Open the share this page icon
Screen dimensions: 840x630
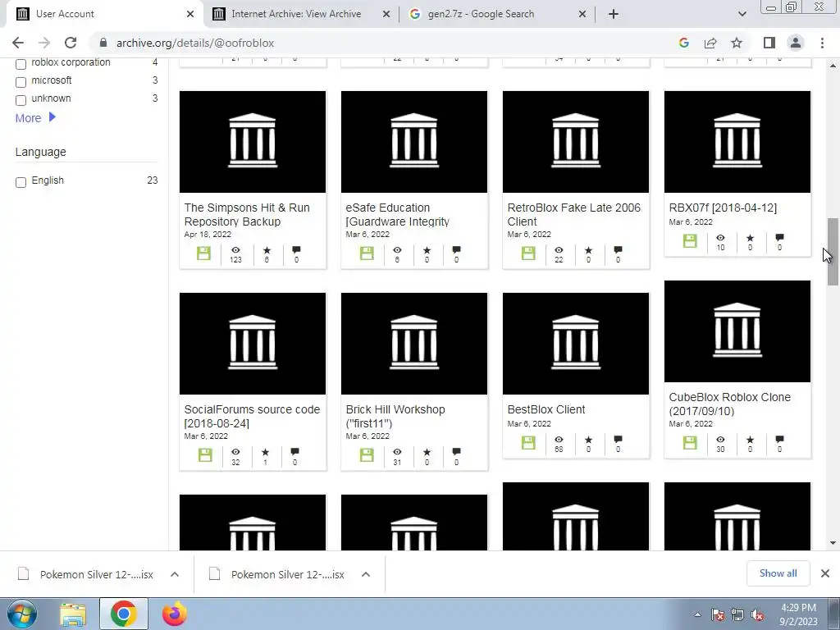click(x=710, y=43)
